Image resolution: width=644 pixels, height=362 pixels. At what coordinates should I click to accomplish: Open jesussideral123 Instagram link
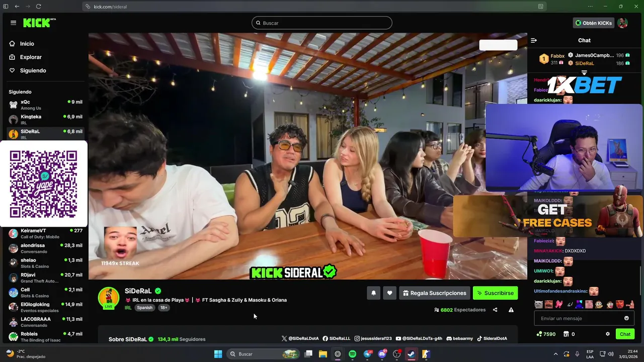click(x=373, y=339)
